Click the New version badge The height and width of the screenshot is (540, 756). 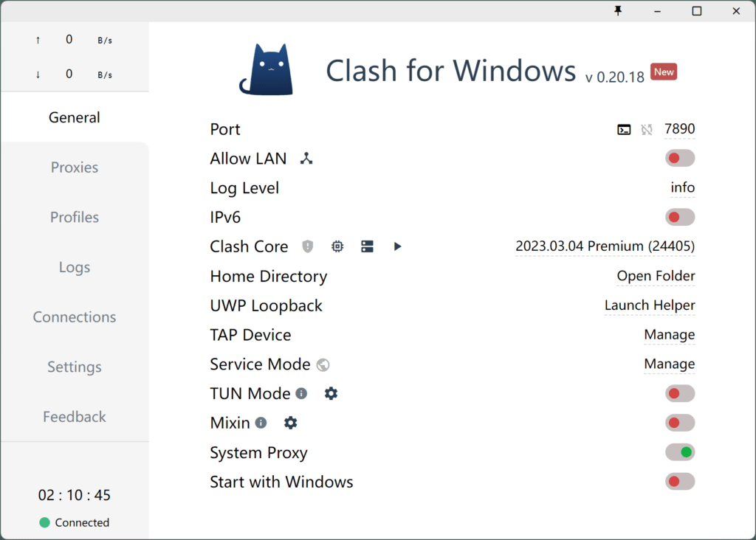pos(663,72)
